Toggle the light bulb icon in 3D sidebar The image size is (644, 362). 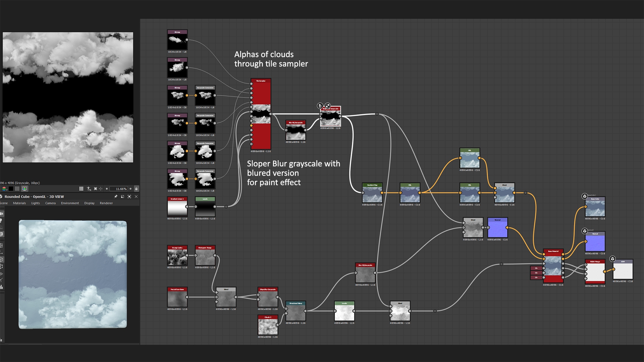pyautogui.click(x=1, y=221)
